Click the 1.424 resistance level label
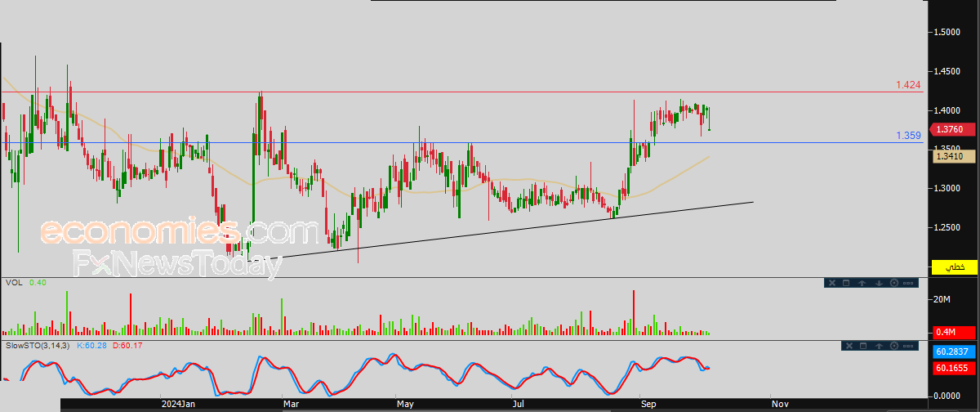 coord(908,85)
